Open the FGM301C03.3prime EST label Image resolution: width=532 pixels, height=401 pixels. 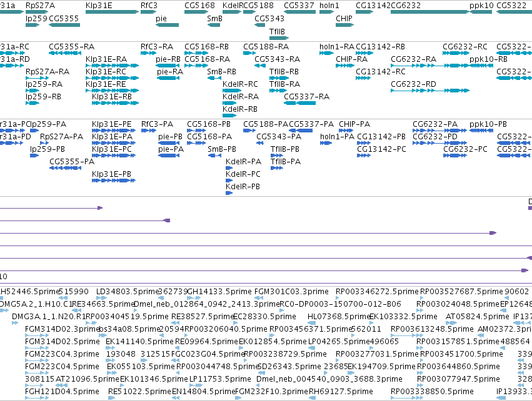pos(291,292)
